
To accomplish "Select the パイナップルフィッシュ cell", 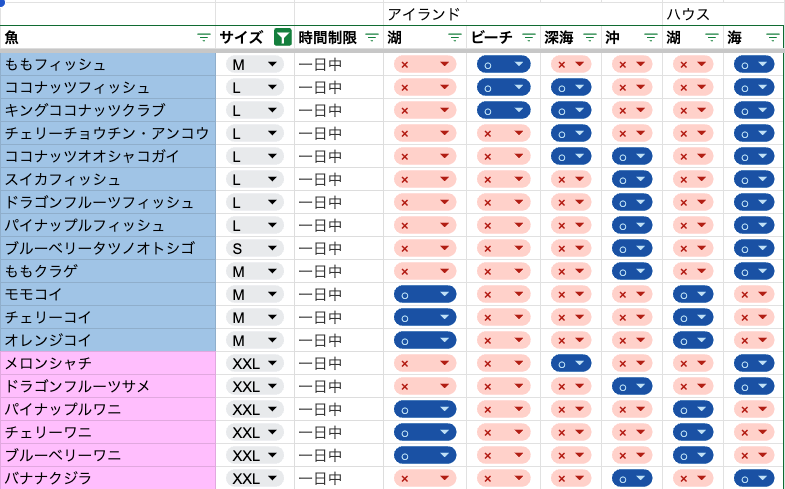I will point(108,226).
